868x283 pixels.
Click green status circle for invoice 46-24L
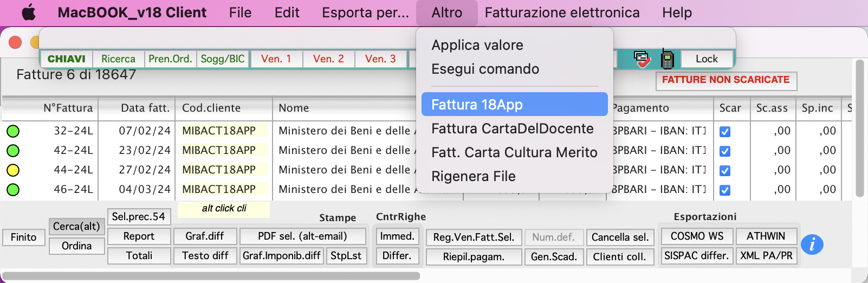[13, 189]
